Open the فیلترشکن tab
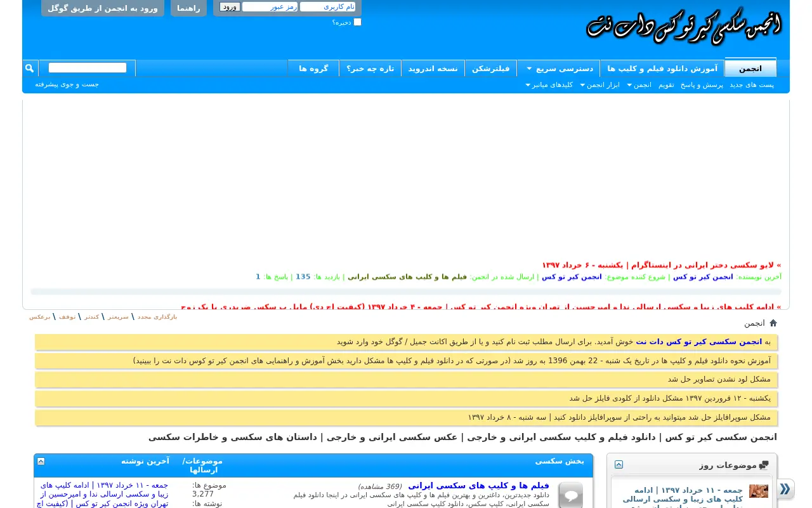Image resolution: width=812 pixels, height=508 pixels. pos(490,68)
